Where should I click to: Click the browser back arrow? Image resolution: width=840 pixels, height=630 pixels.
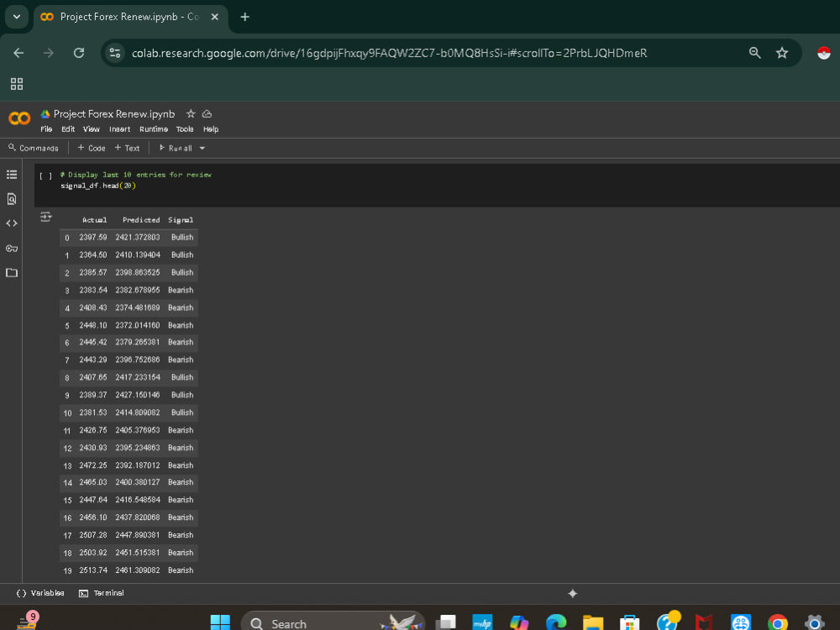[x=18, y=53]
